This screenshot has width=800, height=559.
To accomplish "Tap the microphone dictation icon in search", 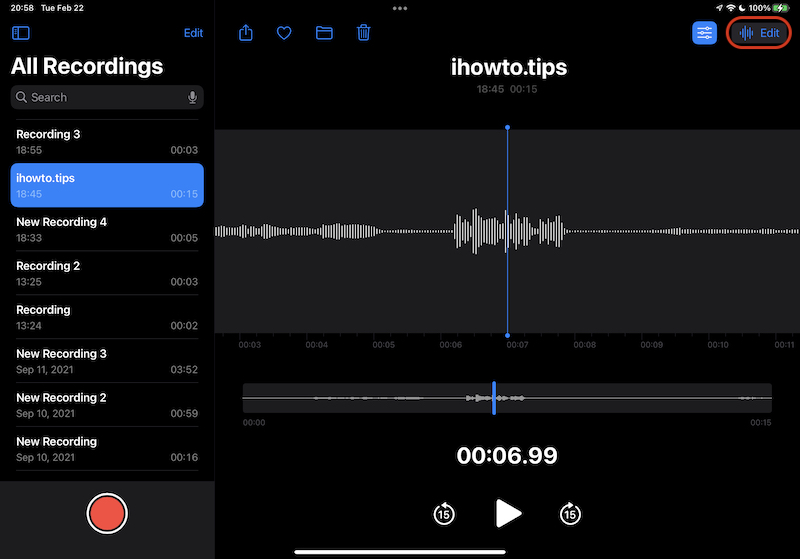I will [x=192, y=97].
